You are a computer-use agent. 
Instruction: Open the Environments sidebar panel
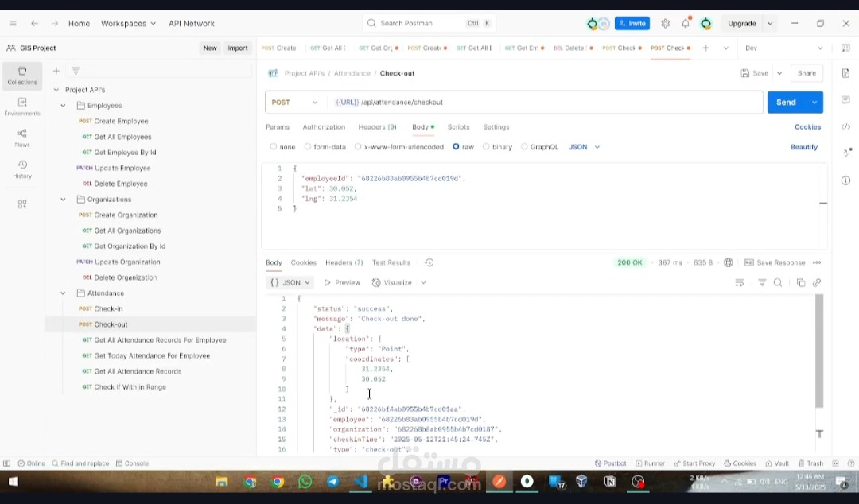(22, 107)
